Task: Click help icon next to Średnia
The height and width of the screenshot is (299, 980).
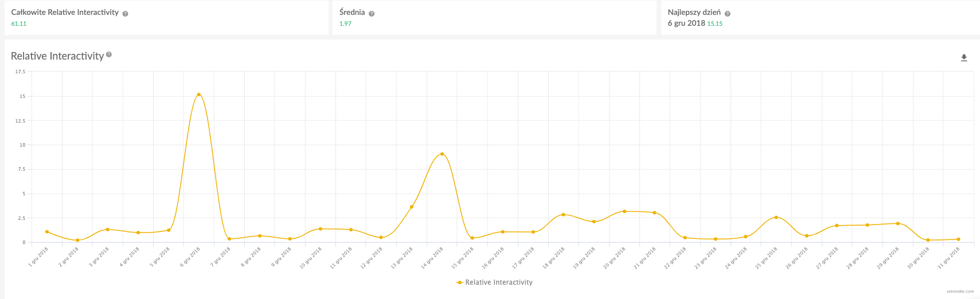Action: pyautogui.click(x=372, y=14)
